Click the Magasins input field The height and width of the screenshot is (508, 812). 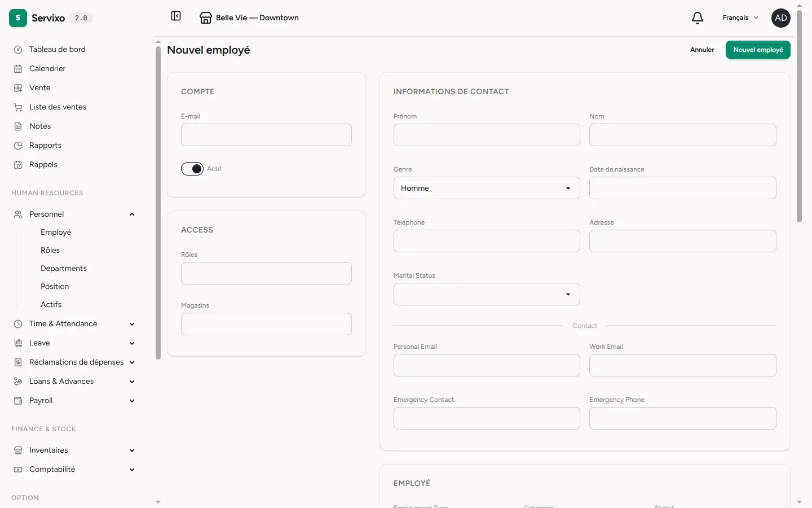(x=266, y=324)
